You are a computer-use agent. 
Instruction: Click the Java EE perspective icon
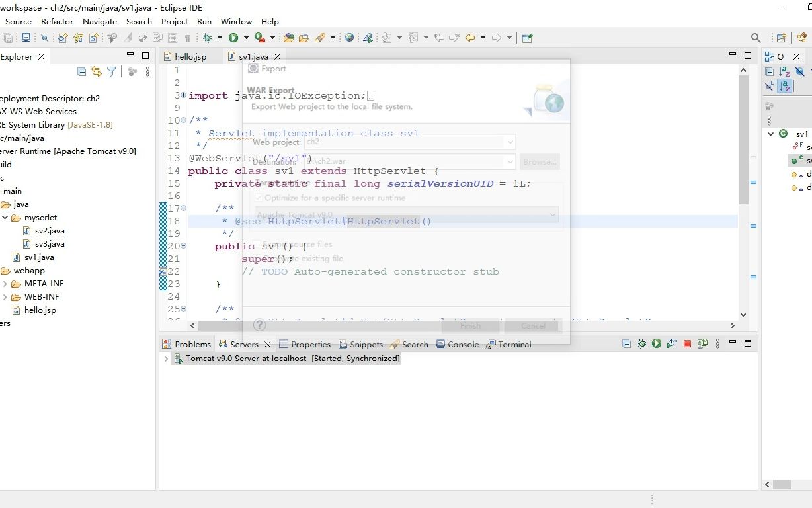click(x=801, y=38)
